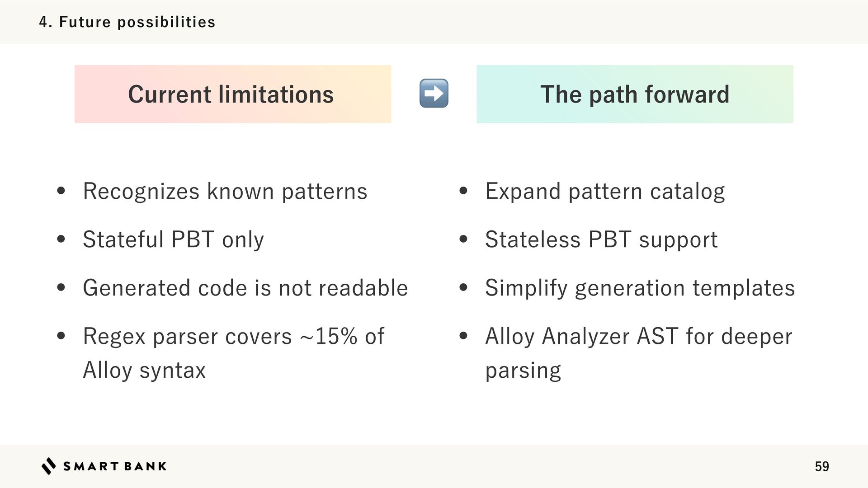Viewport: 868px width, 488px height.
Task: Click the "4. Future possibilities" section title
Action: point(127,22)
